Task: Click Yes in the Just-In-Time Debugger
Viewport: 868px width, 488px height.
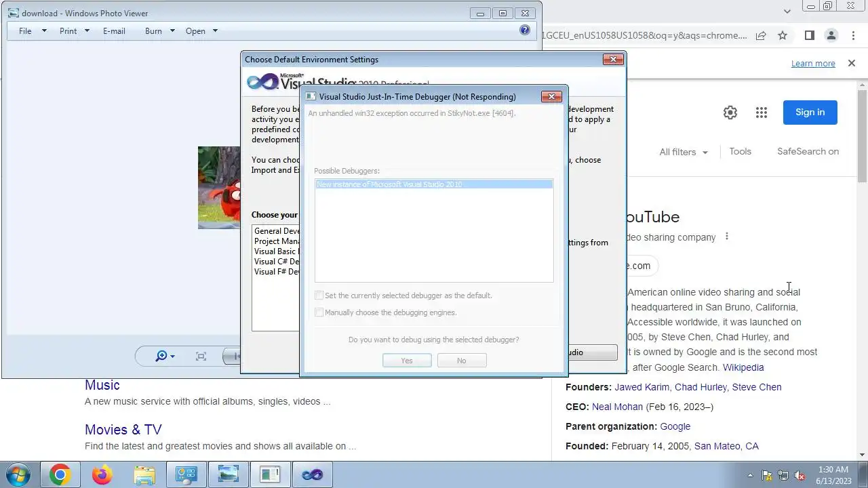Action: pos(407,361)
